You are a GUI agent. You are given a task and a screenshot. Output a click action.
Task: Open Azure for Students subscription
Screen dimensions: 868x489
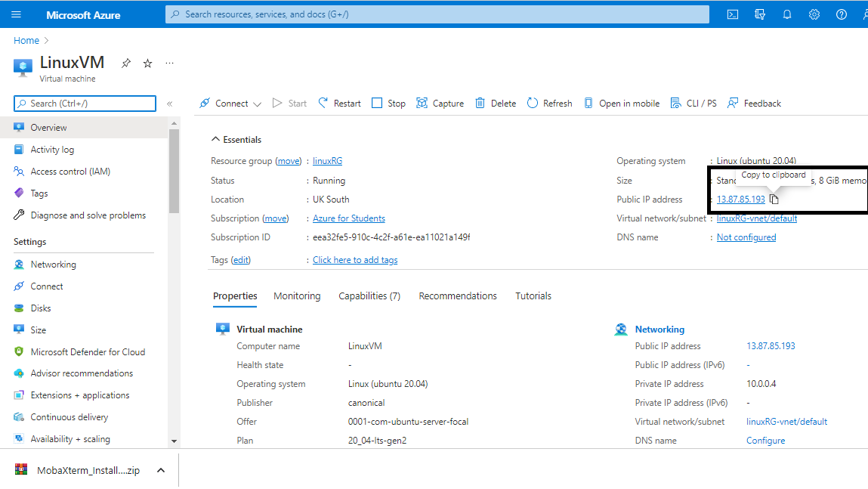[x=349, y=218]
